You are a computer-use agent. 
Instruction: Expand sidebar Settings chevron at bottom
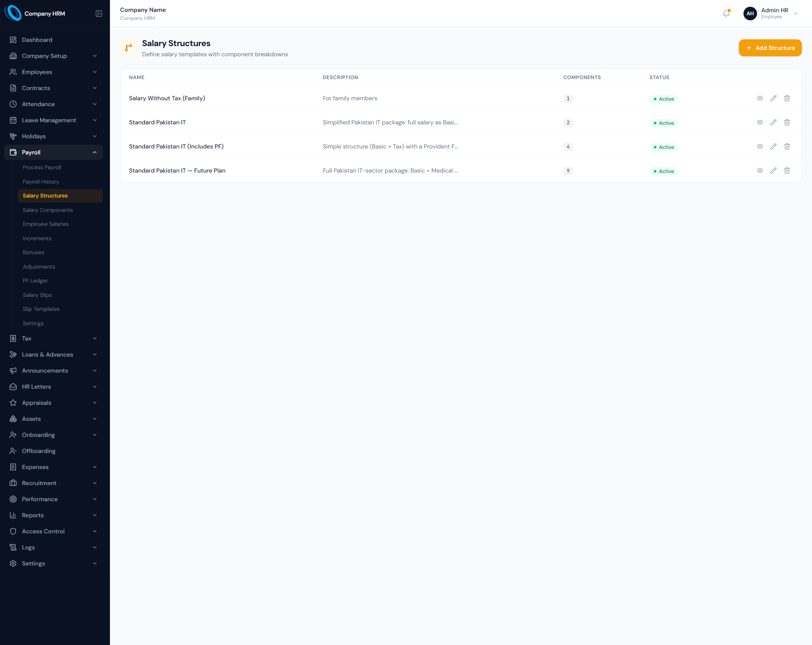tap(95, 563)
